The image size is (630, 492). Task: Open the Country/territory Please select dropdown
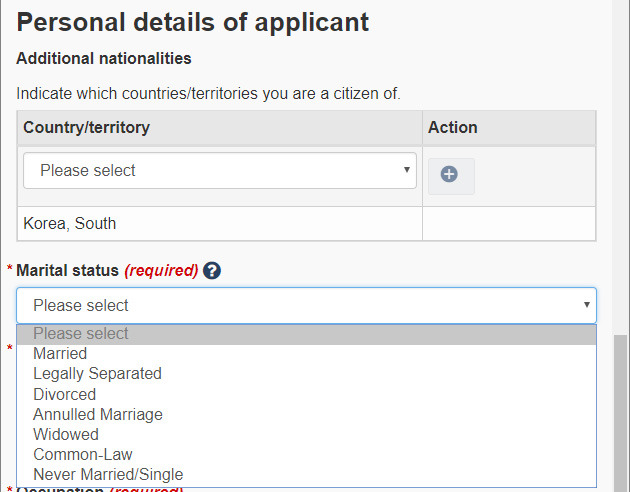tap(220, 170)
